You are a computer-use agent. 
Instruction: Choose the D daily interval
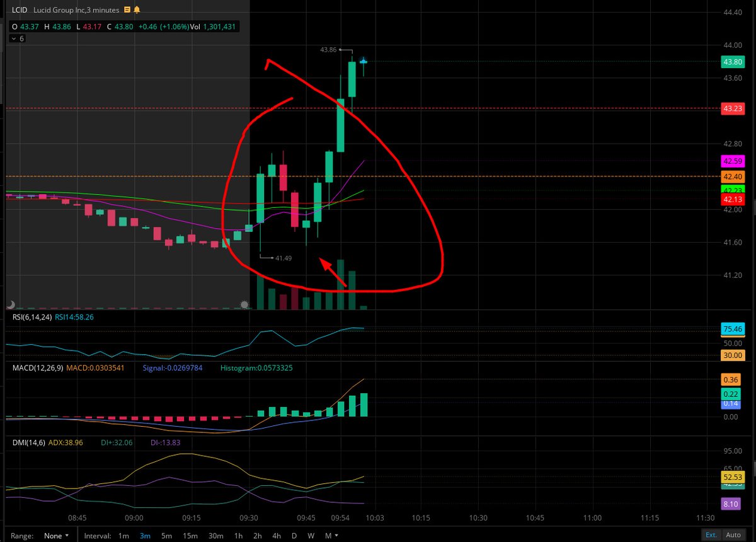[294, 536]
